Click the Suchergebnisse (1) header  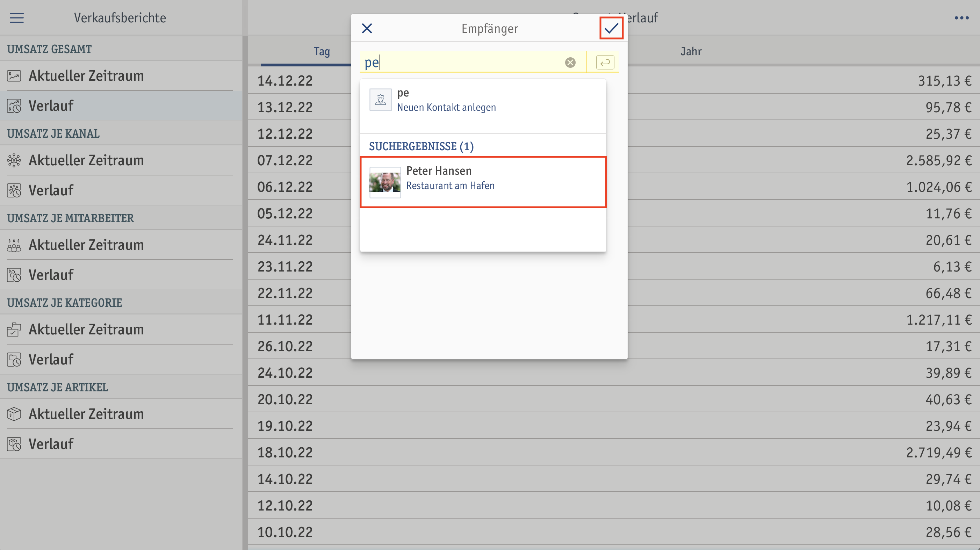[x=421, y=146]
